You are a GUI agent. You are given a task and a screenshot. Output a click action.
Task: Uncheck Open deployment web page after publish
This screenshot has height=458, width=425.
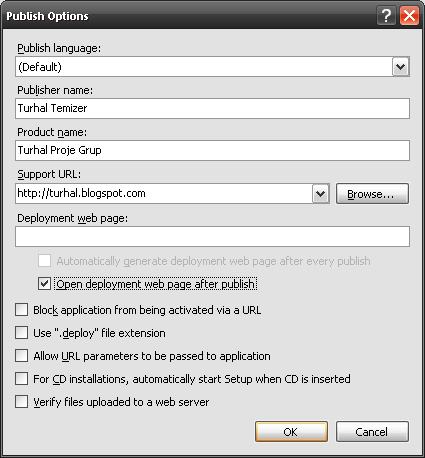pos(44,284)
